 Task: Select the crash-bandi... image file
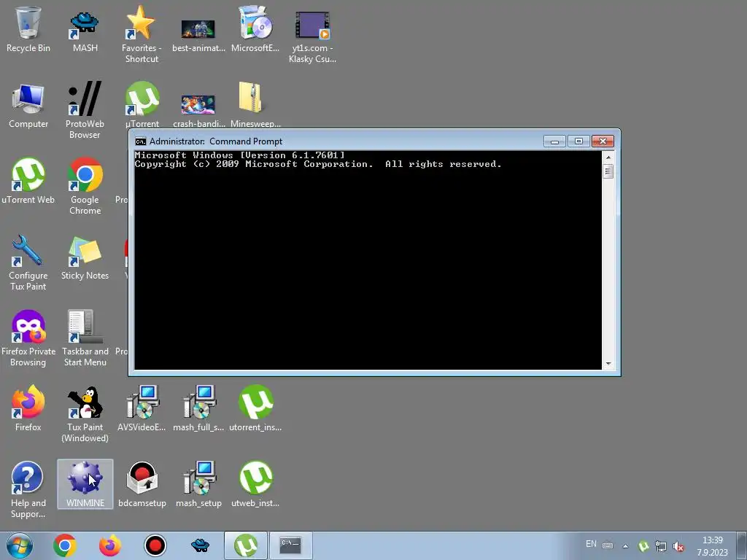198,111
